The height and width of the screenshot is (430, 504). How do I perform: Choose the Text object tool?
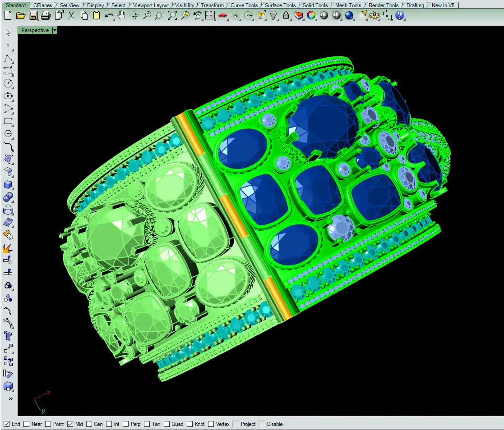[x=8, y=336]
